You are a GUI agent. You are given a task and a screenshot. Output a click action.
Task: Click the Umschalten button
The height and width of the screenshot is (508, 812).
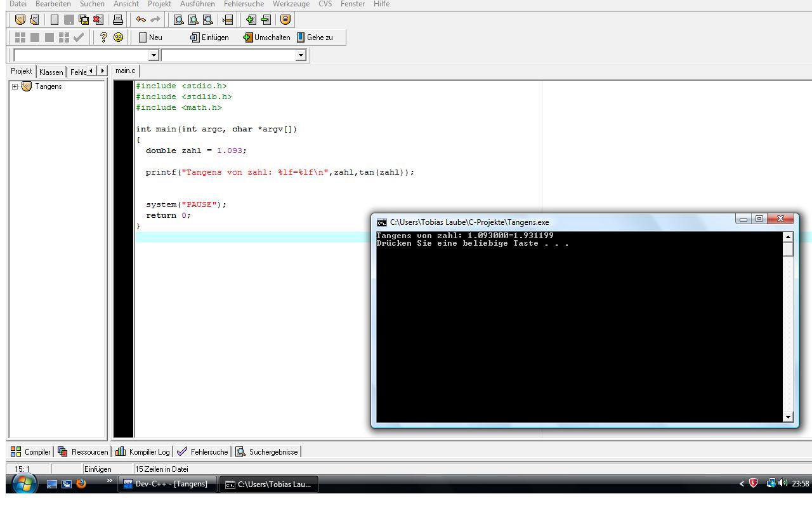coord(266,37)
